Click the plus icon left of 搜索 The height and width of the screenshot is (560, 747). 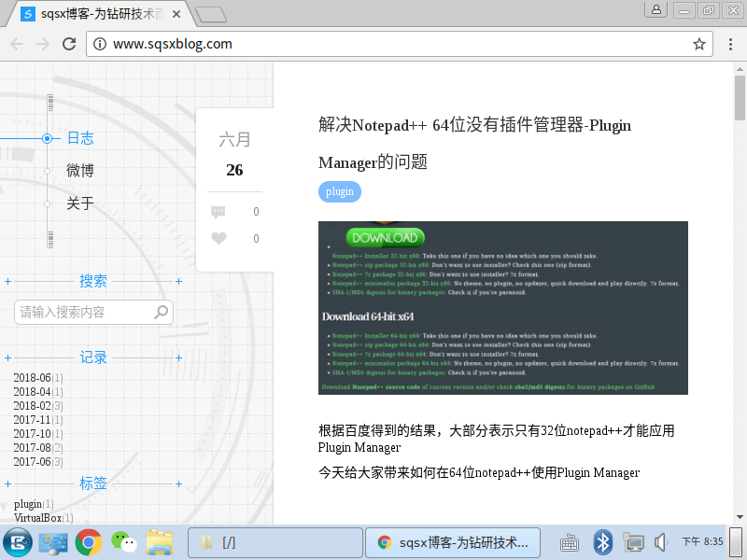pyautogui.click(x=7, y=282)
